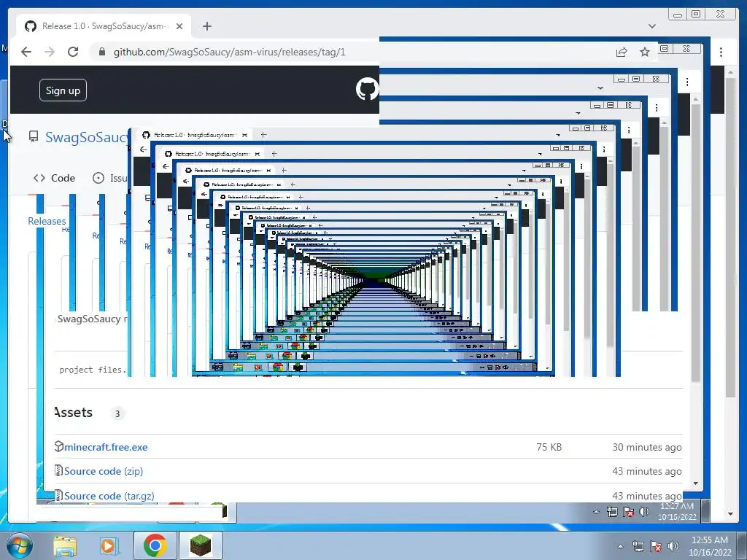This screenshot has width=747, height=560.
Task: Close the Release 1.0 tab in front window
Action: (179, 26)
